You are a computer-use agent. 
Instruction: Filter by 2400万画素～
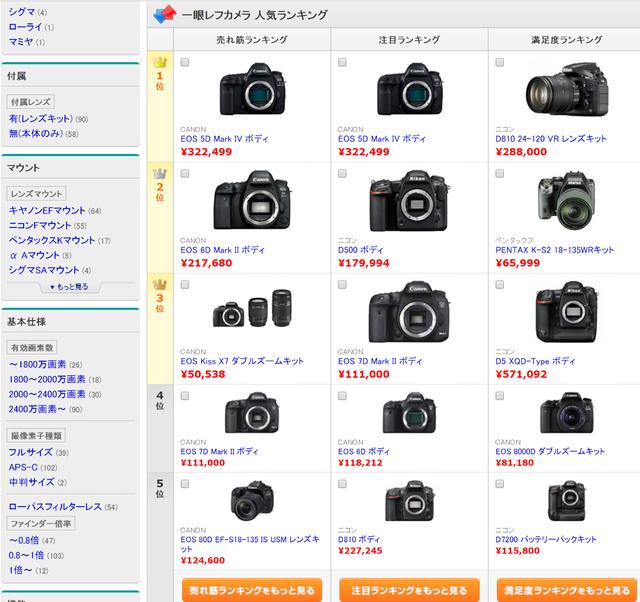pos(38,409)
